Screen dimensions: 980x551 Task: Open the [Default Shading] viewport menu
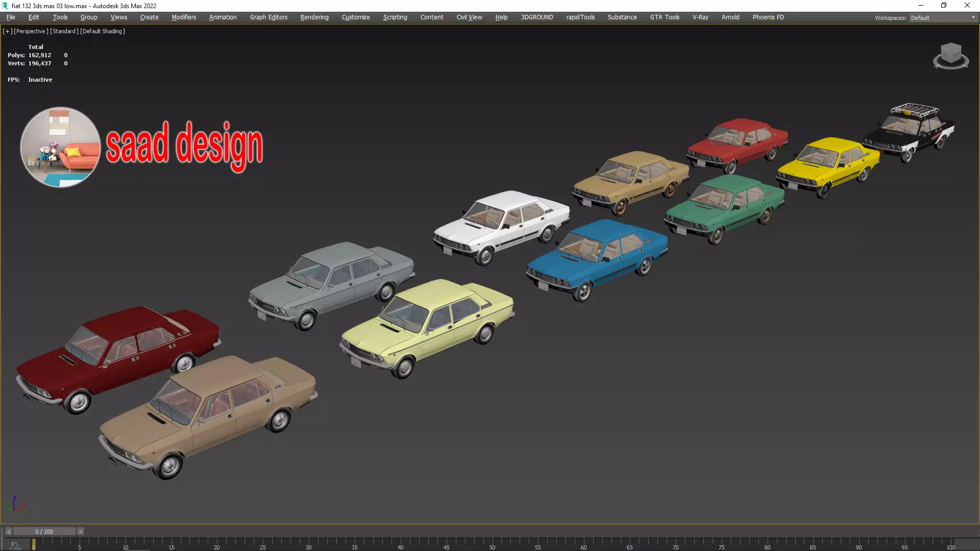[103, 31]
